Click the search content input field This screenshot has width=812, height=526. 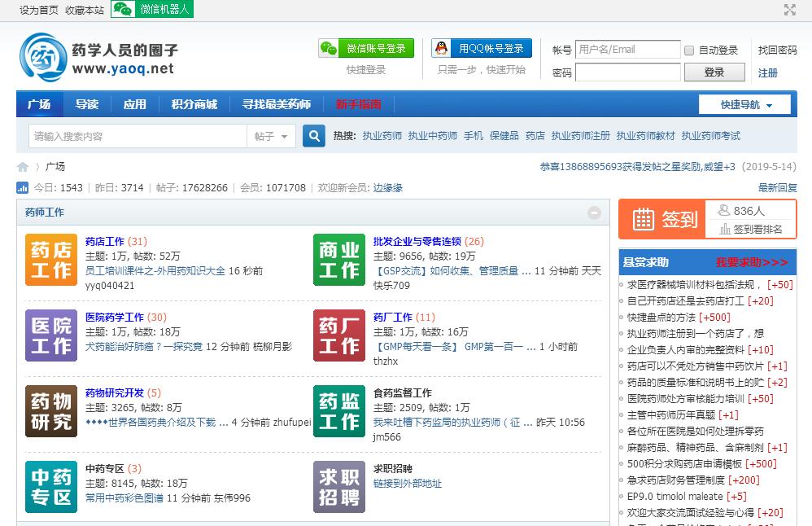pyautogui.click(x=137, y=136)
